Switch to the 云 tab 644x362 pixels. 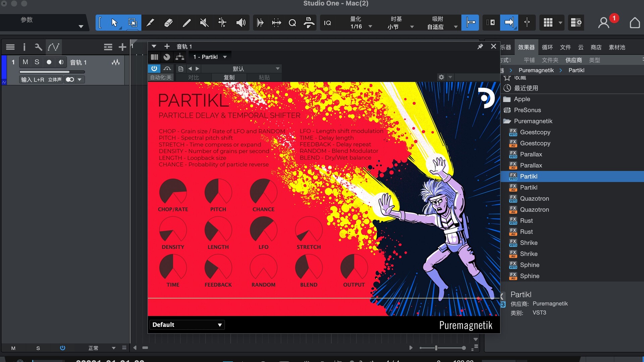[581, 47]
